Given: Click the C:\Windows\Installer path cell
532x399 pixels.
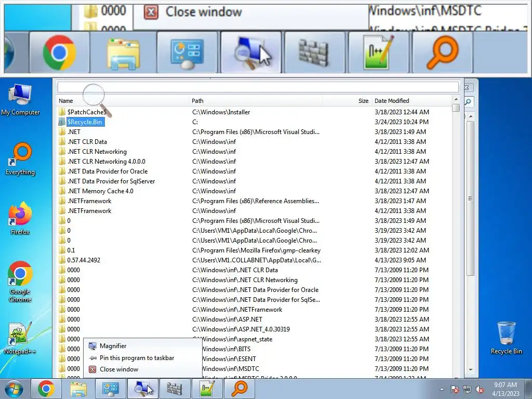Looking at the screenshot, I should 221,112.
